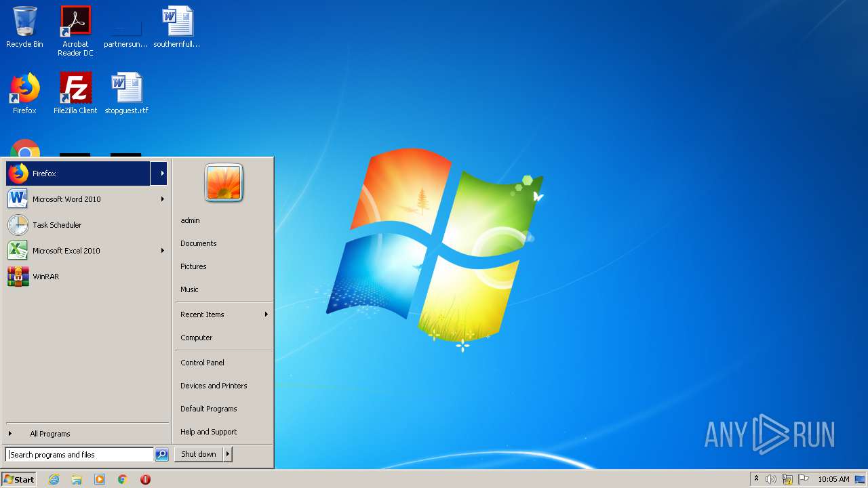Image resolution: width=868 pixels, height=488 pixels.
Task: Click the Excel 2010 program icon
Action: point(18,251)
